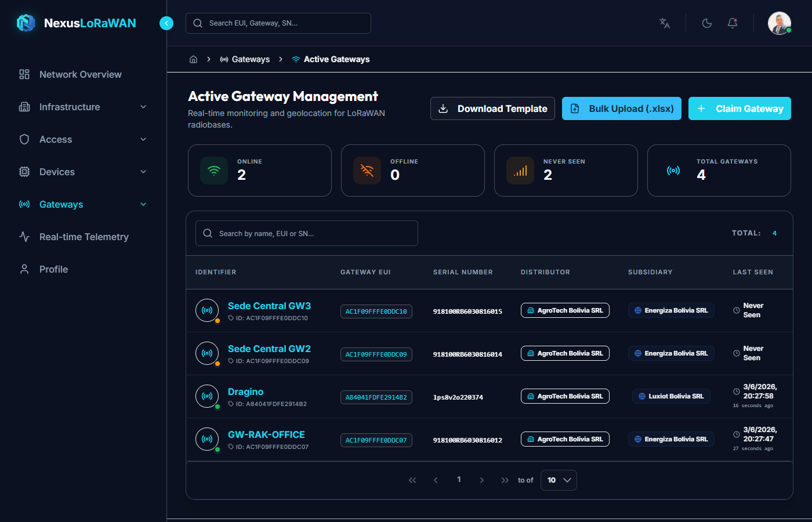This screenshot has height=522, width=812.
Task: Click the Never Seen signal bars icon
Action: pos(520,171)
